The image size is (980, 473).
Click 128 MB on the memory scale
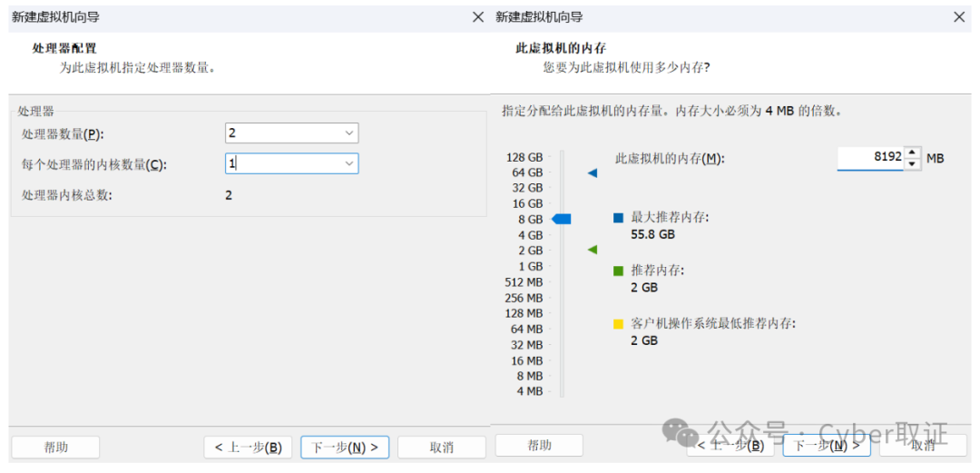pos(524,313)
